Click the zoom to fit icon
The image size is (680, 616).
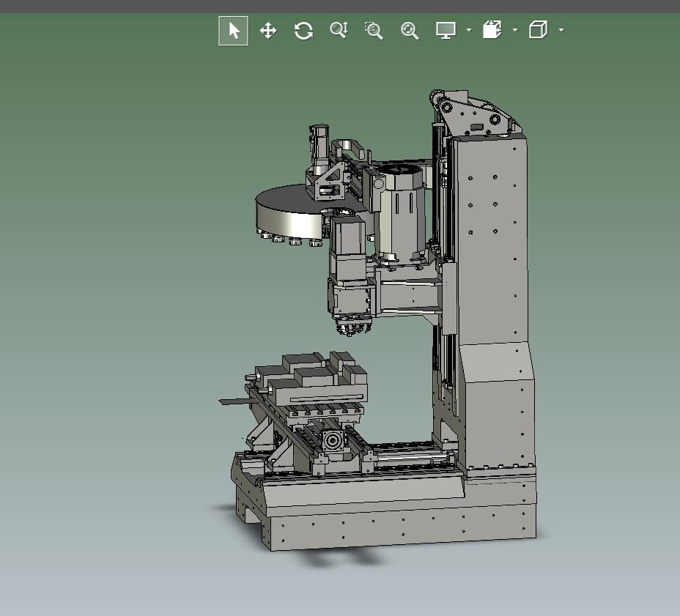pyautogui.click(x=410, y=31)
